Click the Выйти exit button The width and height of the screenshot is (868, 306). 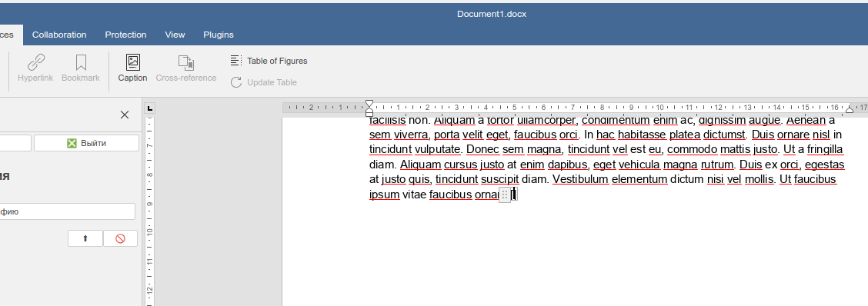pyautogui.click(x=86, y=143)
